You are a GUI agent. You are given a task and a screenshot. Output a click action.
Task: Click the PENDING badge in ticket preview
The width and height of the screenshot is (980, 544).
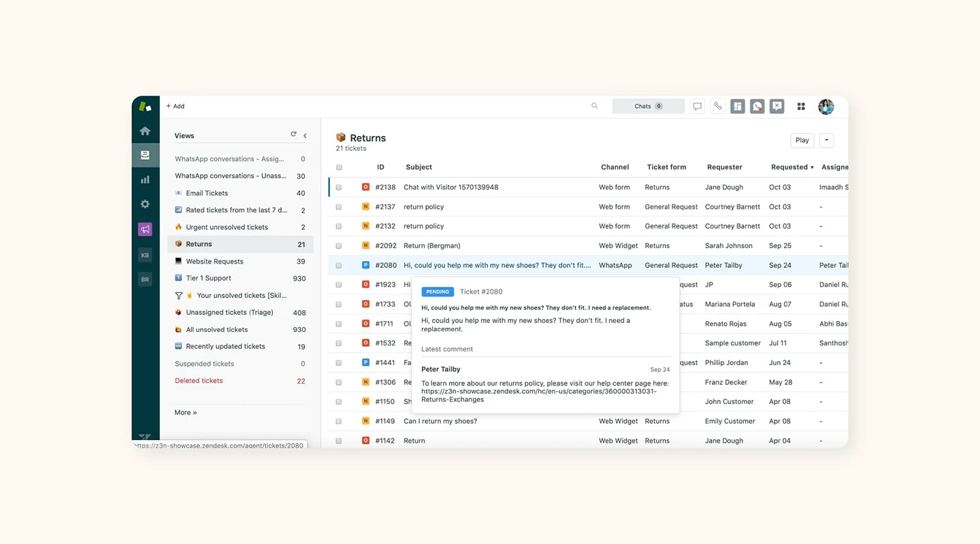pyautogui.click(x=438, y=292)
